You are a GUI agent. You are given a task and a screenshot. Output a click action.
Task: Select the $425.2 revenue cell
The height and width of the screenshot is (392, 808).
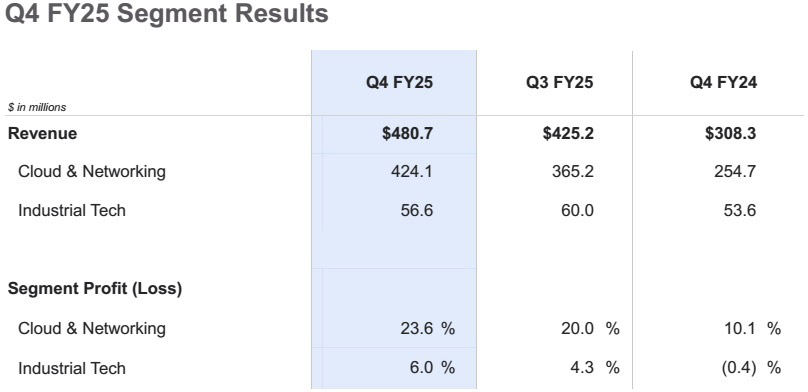tap(568, 133)
